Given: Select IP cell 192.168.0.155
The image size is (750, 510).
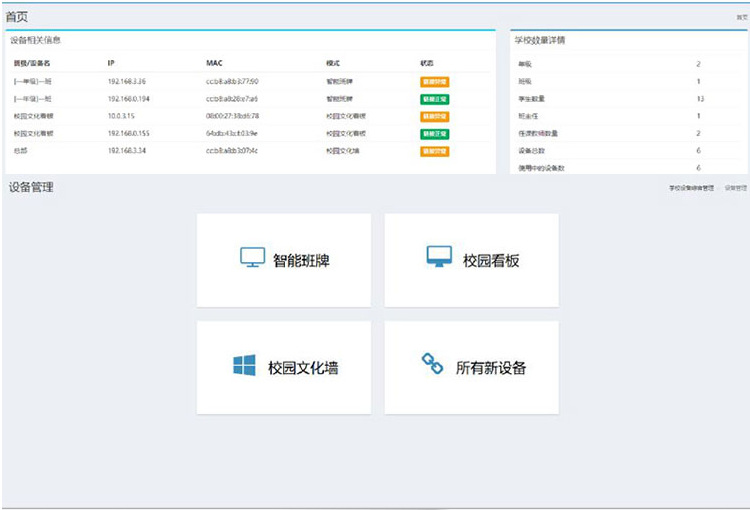Looking at the screenshot, I should (129, 133).
